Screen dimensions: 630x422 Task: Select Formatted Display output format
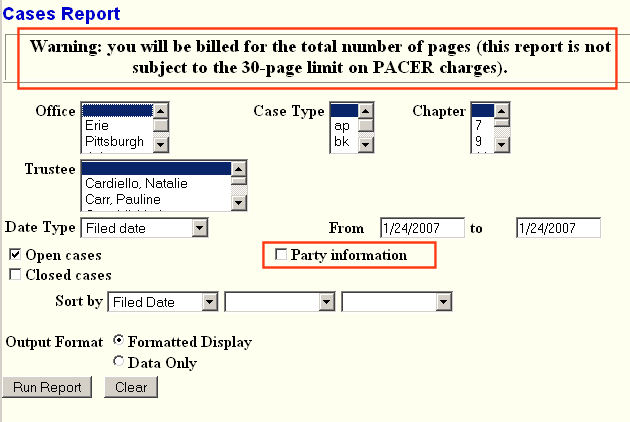click(x=119, y=340)
